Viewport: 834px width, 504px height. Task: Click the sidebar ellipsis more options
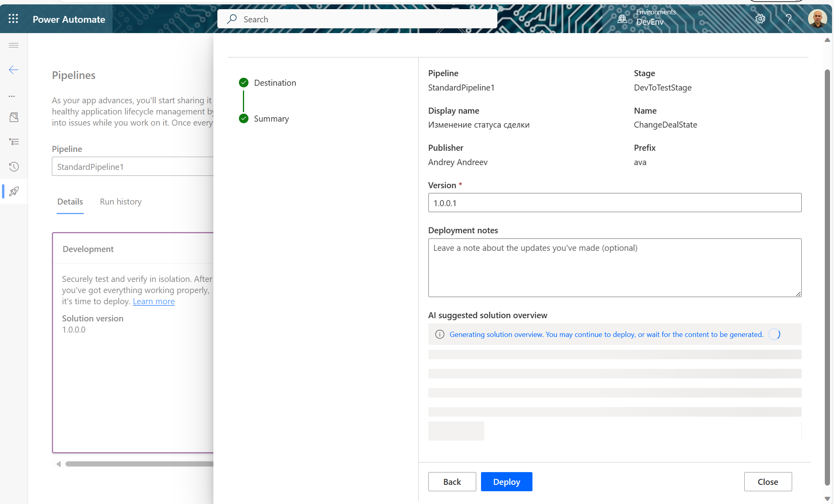pos(12,96)
